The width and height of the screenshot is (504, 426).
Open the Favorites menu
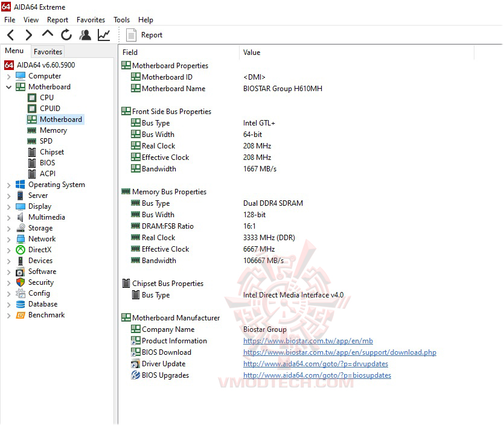click(x=91, y=19)
